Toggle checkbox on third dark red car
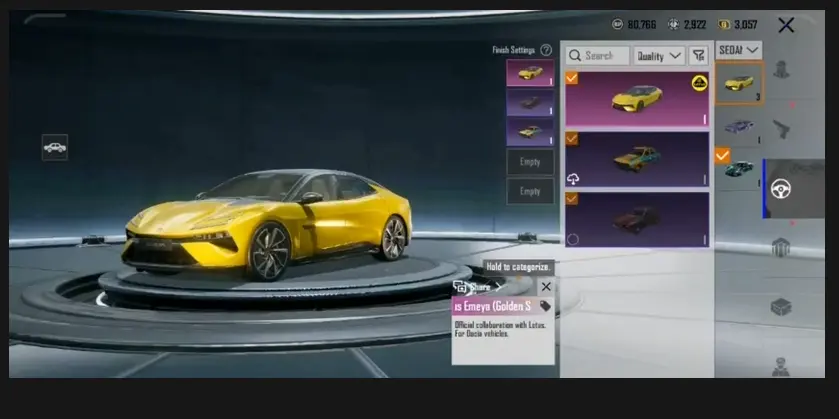This screenshot has height=419, width=839. point(573,198)
